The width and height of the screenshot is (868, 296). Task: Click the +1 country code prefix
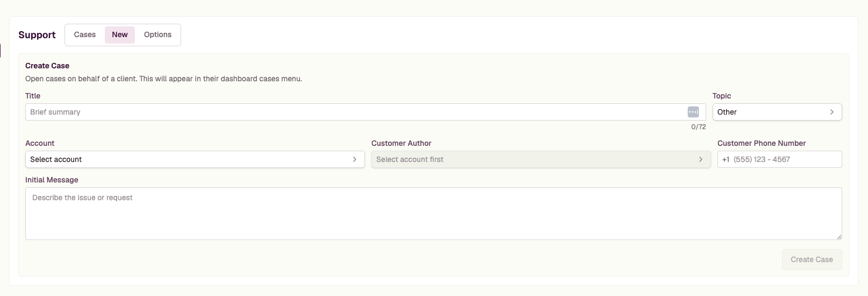coord(726,159)
